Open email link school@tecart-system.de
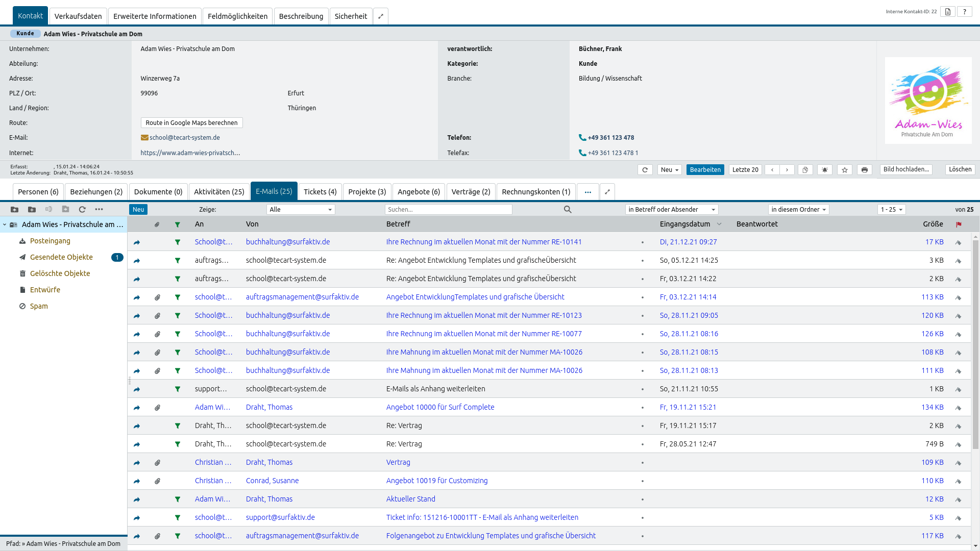The width and height of the screenshot is (980, 551). click(184, 138)
